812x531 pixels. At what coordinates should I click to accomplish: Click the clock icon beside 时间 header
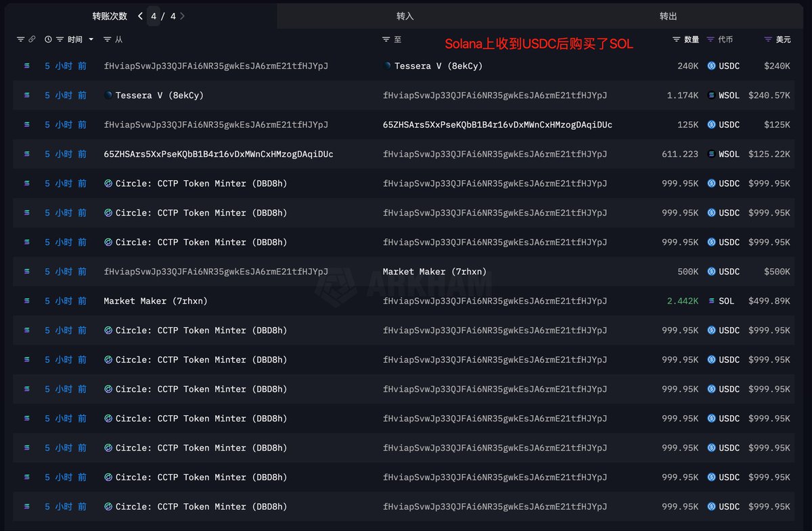pos(48,40)
